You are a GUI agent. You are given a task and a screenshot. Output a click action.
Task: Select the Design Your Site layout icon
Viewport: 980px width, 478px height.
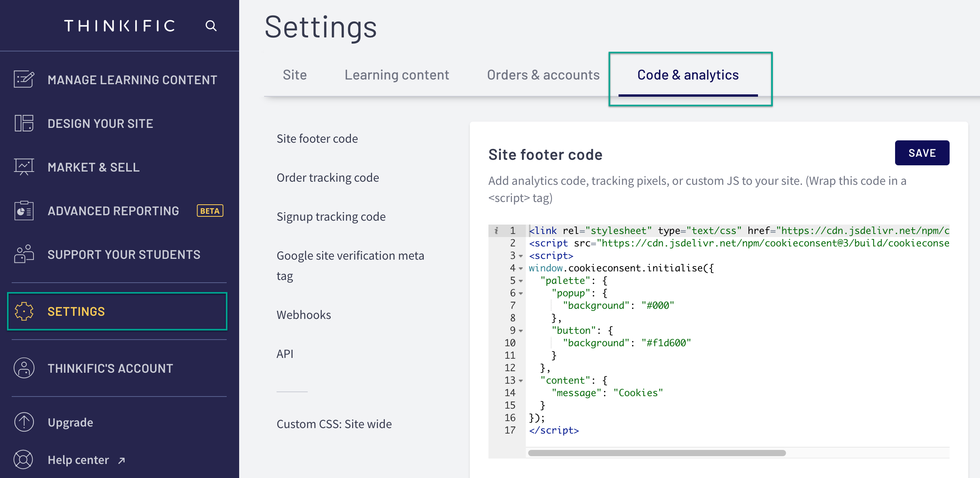(24, 123)
